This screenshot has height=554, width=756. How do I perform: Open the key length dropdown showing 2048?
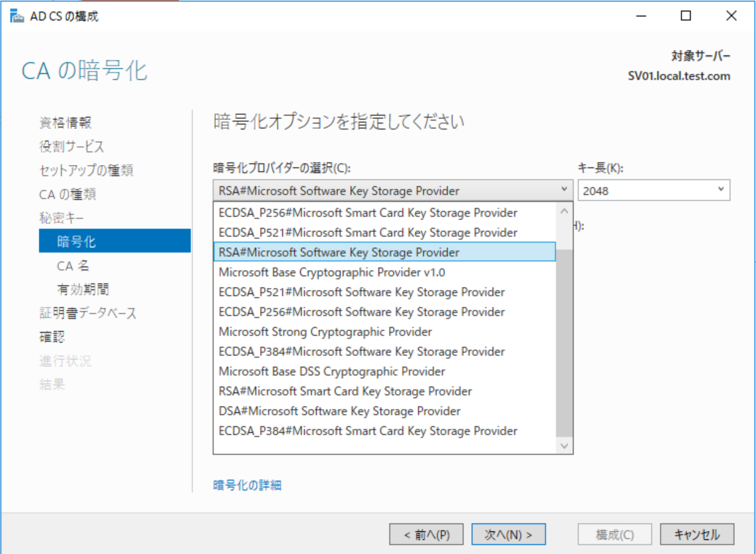(653, 190)
